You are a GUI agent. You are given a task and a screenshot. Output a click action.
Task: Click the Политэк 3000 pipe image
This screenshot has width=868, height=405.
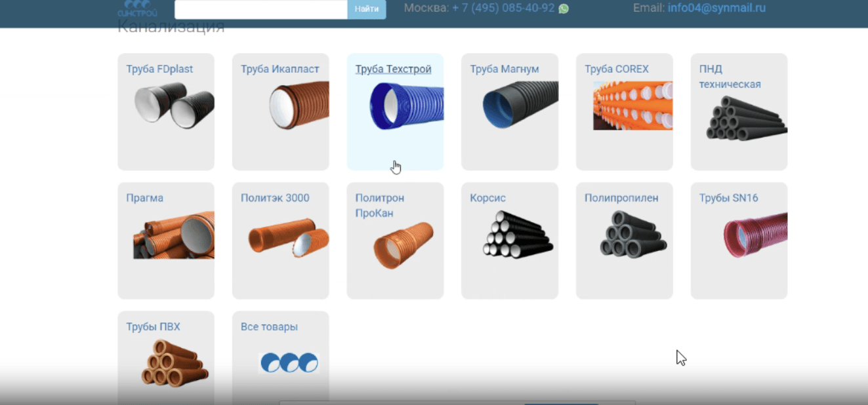click(x=289, y=237)
